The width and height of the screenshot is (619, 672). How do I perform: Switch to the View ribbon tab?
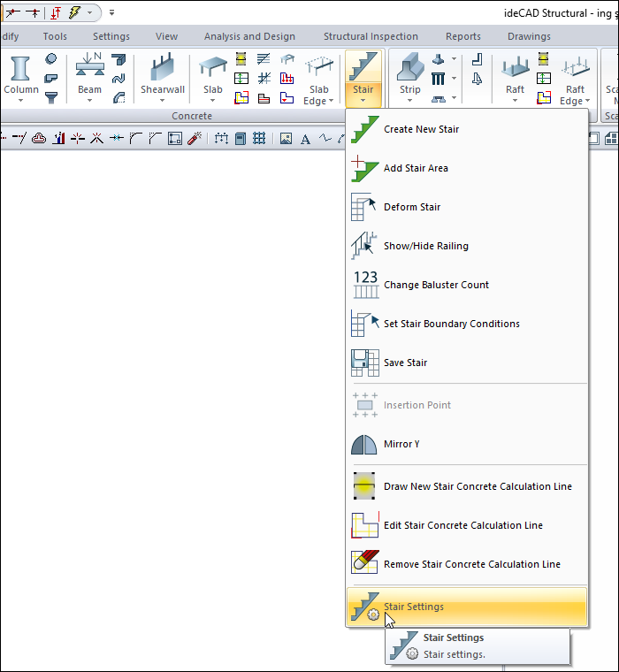166,36
